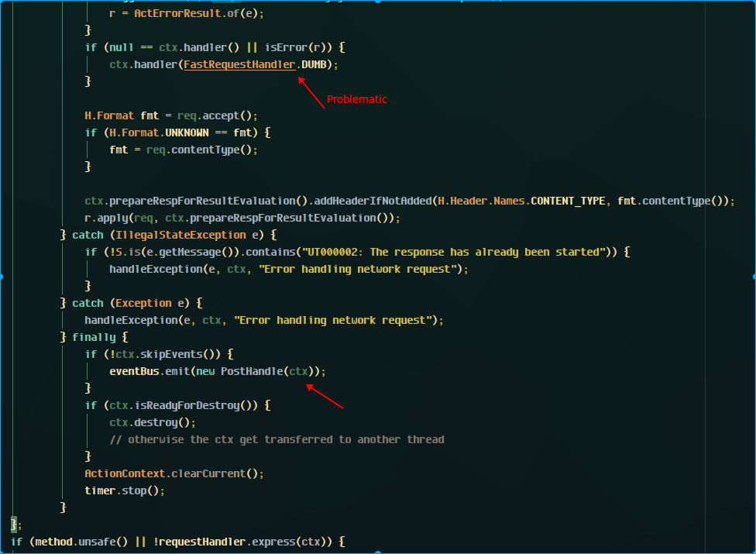Click the underlined FastRequestHandler link
Image resolution: width=756 pixels, height=554 pixels.
[239, 64]
